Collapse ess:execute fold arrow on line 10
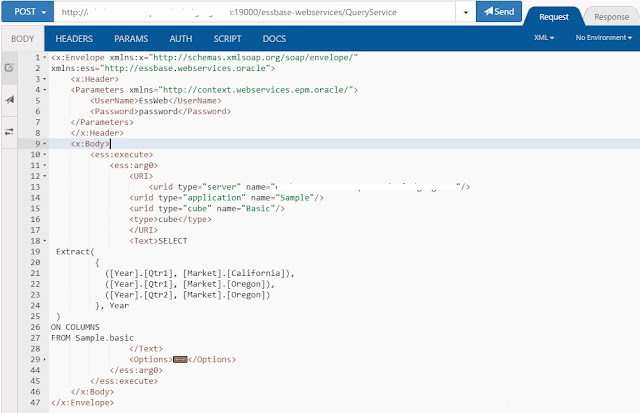 (x=44, y=155)
